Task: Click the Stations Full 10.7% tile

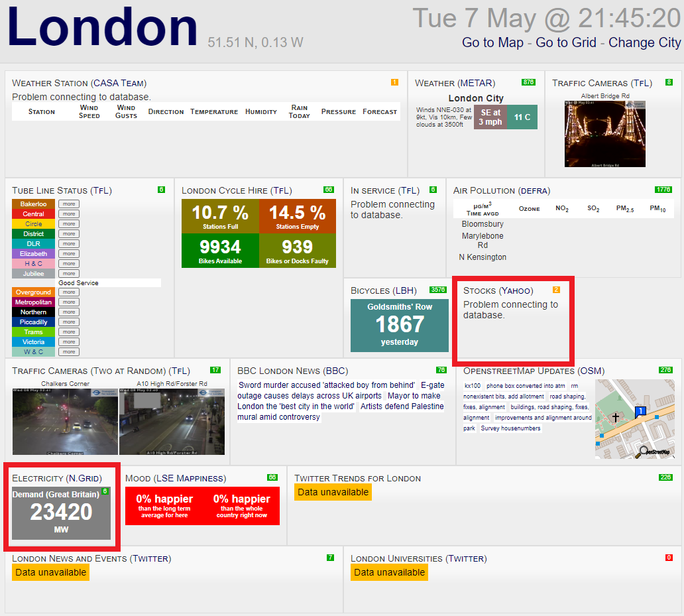Action: (220, 216)
